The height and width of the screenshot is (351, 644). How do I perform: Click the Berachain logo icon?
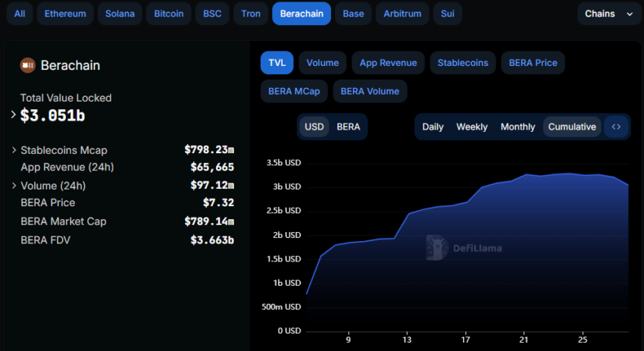(x=27, y=65)
